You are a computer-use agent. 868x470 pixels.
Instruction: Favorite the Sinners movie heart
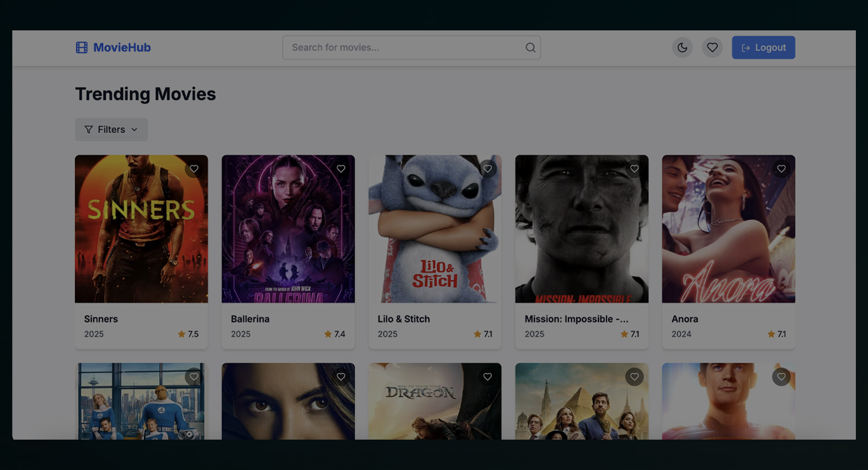(194, 169)
